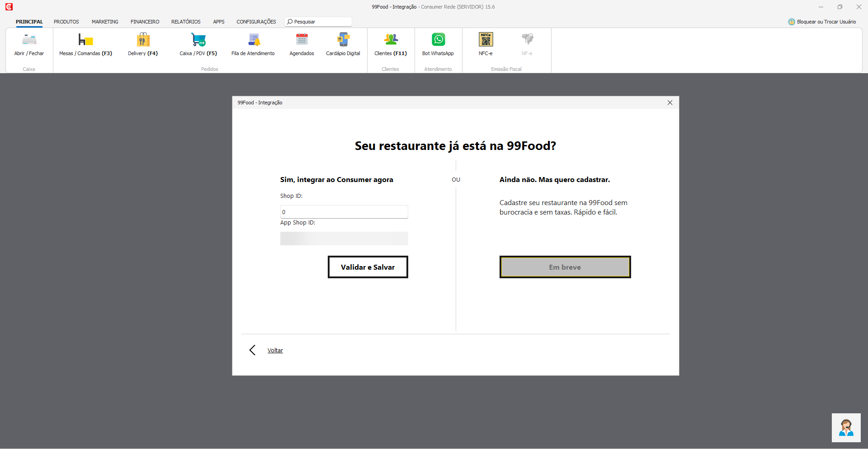Image resolution: width=868 pixels, height=449 pixels.
Task: Click the support assistant avatar icon
Action: pyautogui.click(x=846, y=427)
